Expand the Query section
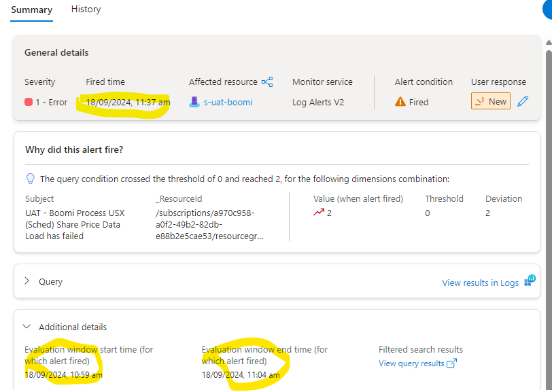 click(27, 281)
